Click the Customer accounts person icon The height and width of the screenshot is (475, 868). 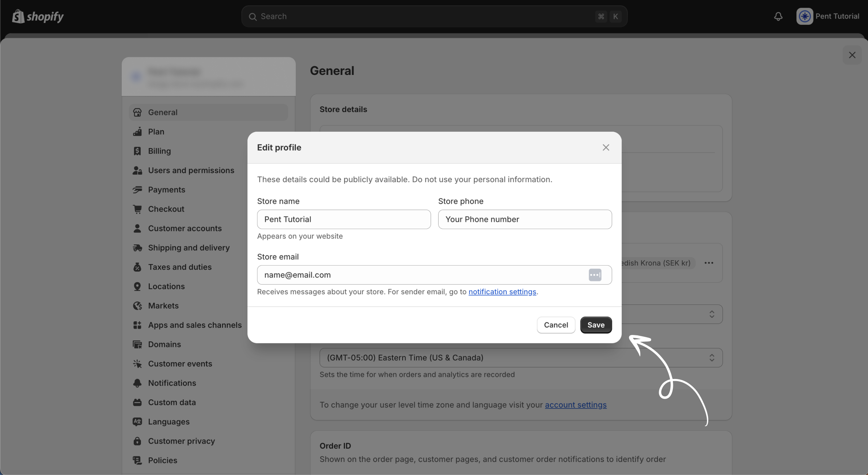point(137,228)
